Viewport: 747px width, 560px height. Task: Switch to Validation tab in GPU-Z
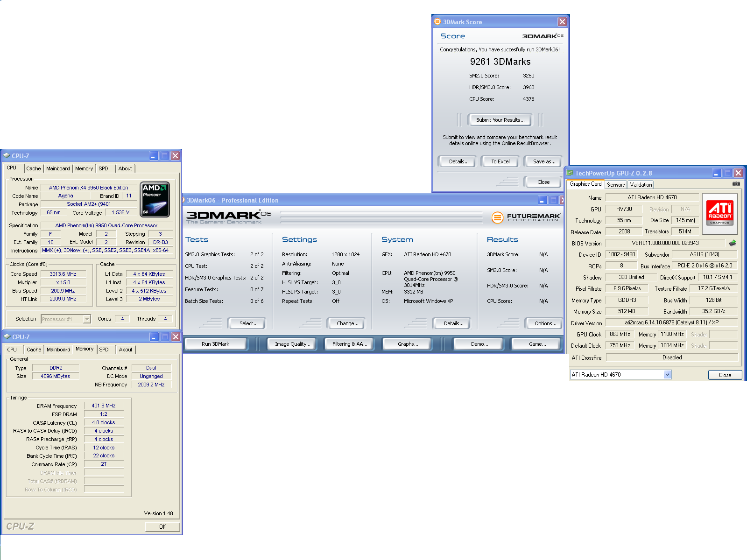pos(641,185)
